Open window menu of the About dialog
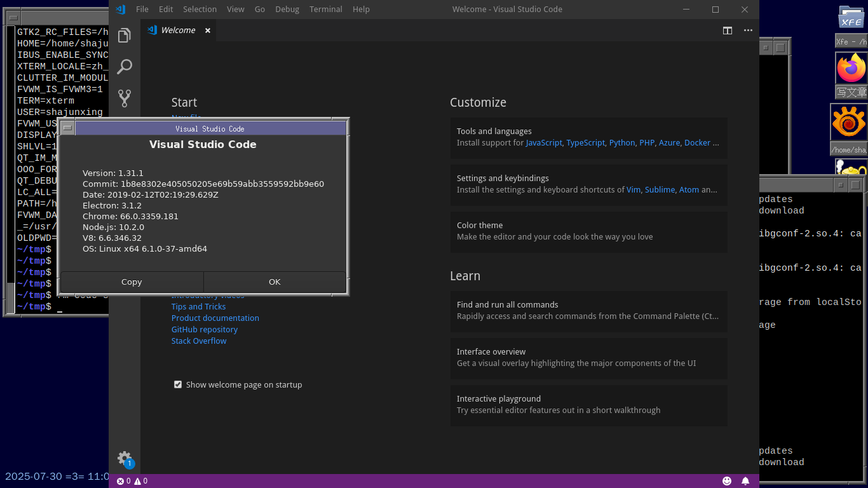This screenshot has width=868, height=488. pyautogui.click(x=67, y=128)
